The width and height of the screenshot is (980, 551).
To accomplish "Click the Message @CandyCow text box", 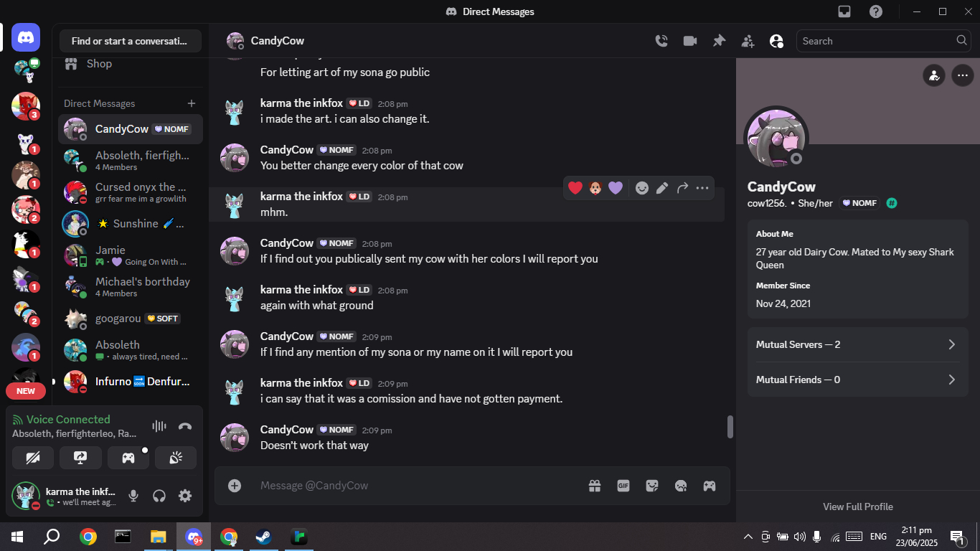I will pos(416,486).
